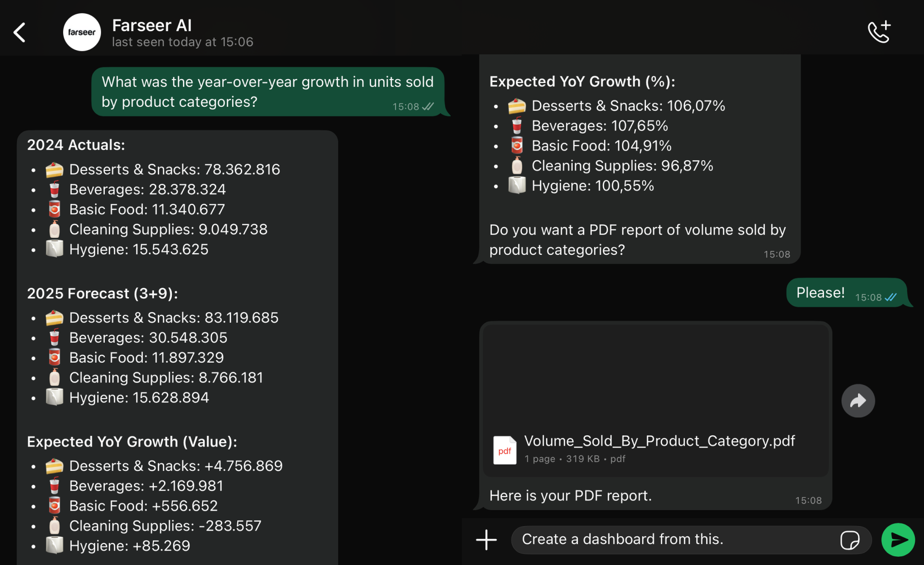Select the 'Please!' message bubble
The height and width of the screenshot is (565, 924).
(x=820, y=292)
